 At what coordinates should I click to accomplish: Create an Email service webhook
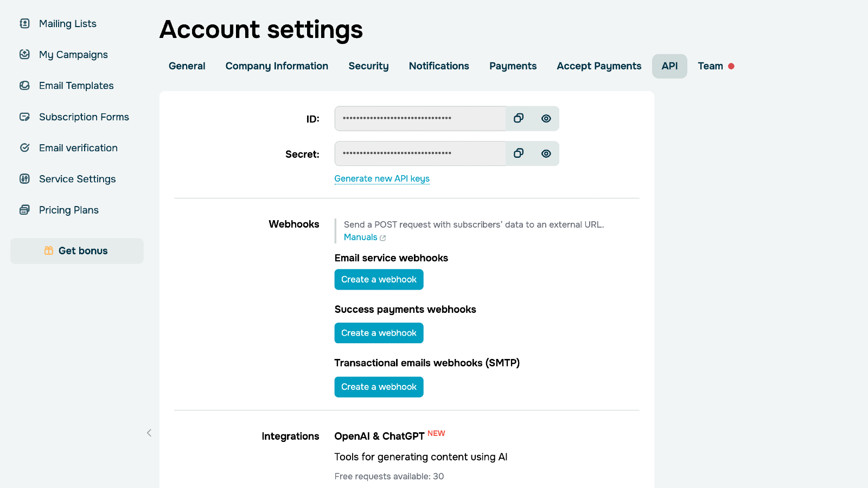379,280
